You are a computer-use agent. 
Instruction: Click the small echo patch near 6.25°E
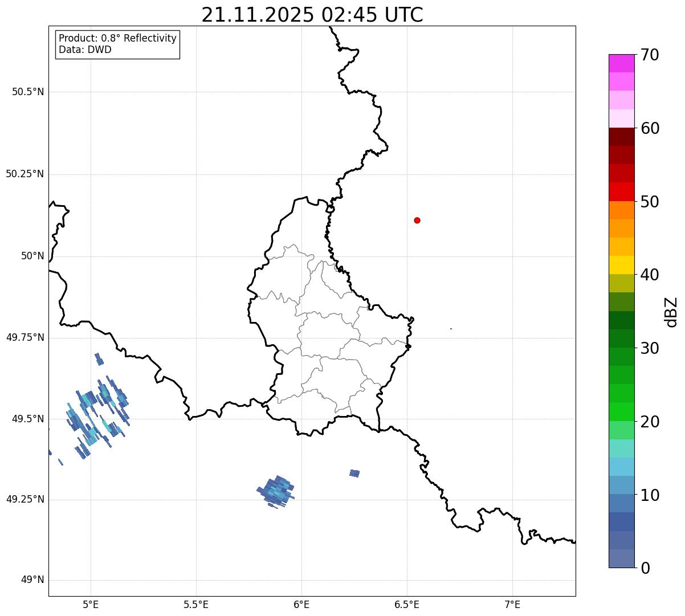point(354,473)
